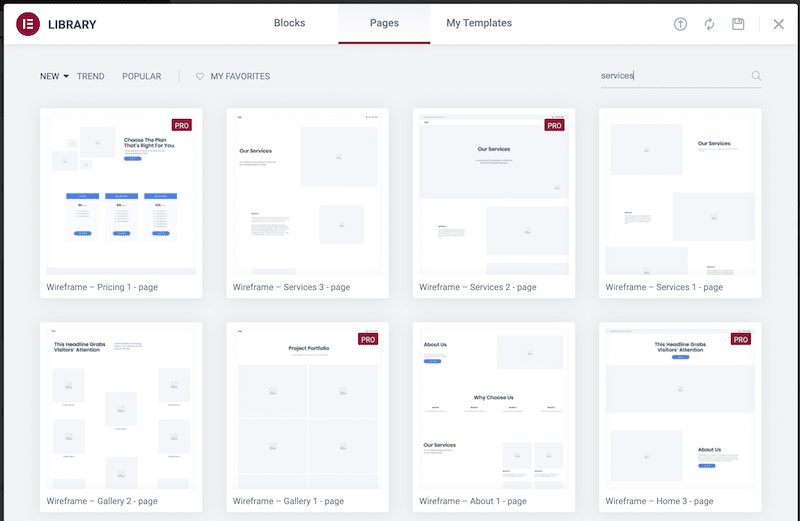Close the library with the X icon
This screenshot has width=800, height=521.
779,24
